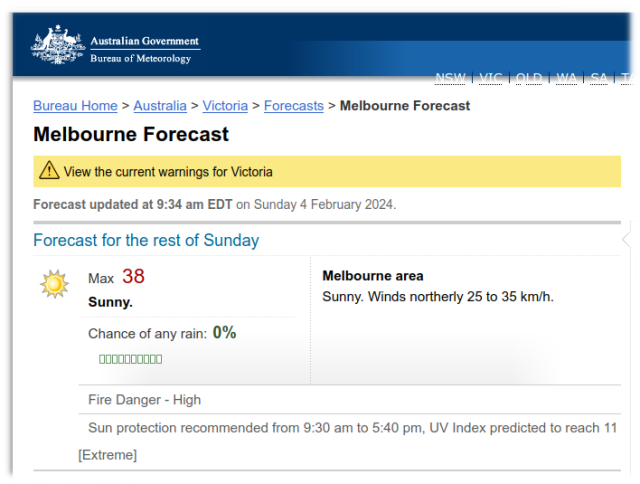Image resolution: width=640 pixels, height=484 pixels.
Task: Navigate to the Victoria breadcrumb link
Action: click(x=225, y=106)
